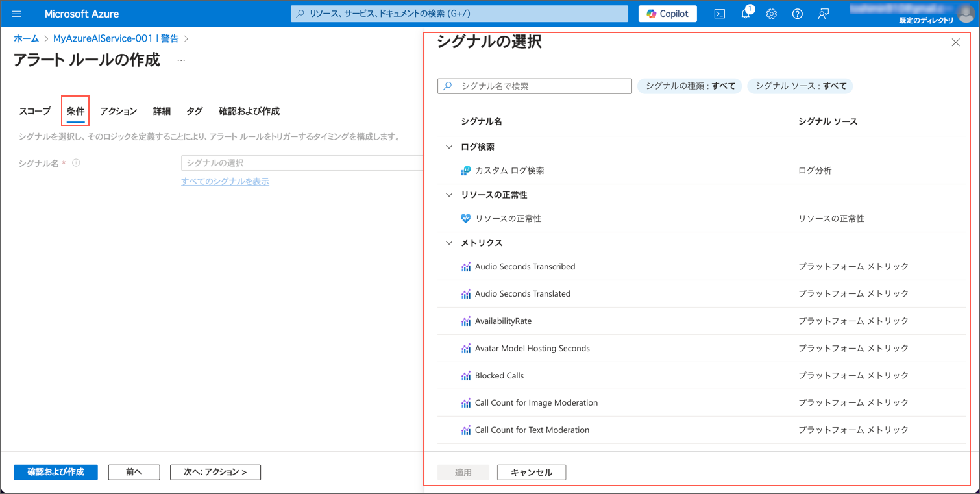The width and height of the screenshot is (980, 494).
Task: Click the カスタム ログ検索 icon
Action: point(465,171)
